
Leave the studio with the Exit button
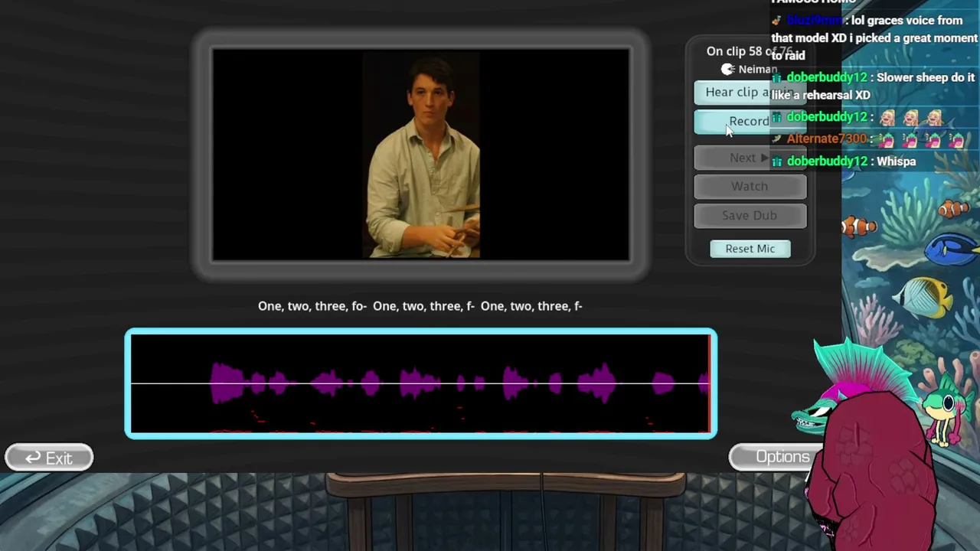49,458
